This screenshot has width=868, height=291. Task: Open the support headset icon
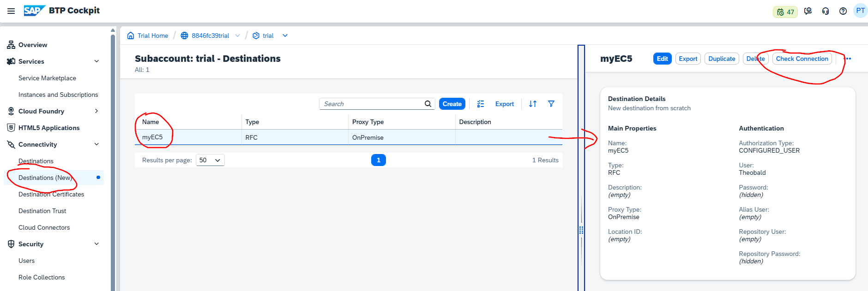826,11
